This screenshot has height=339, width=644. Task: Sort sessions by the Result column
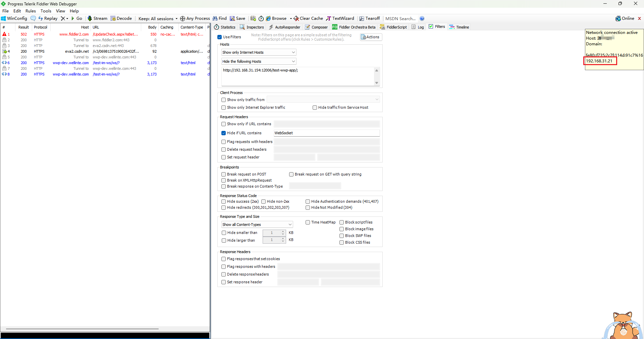coord(23,27)
